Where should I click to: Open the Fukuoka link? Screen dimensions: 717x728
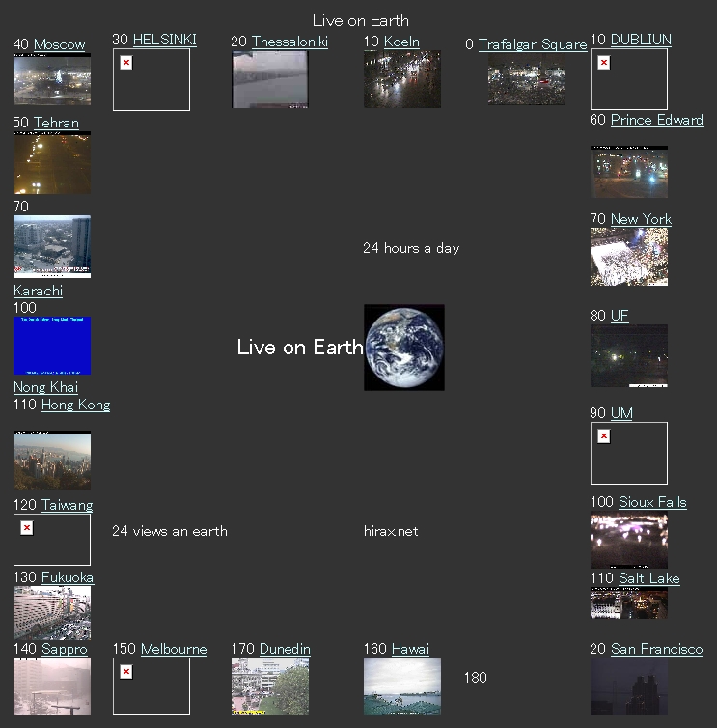point(67,577)
